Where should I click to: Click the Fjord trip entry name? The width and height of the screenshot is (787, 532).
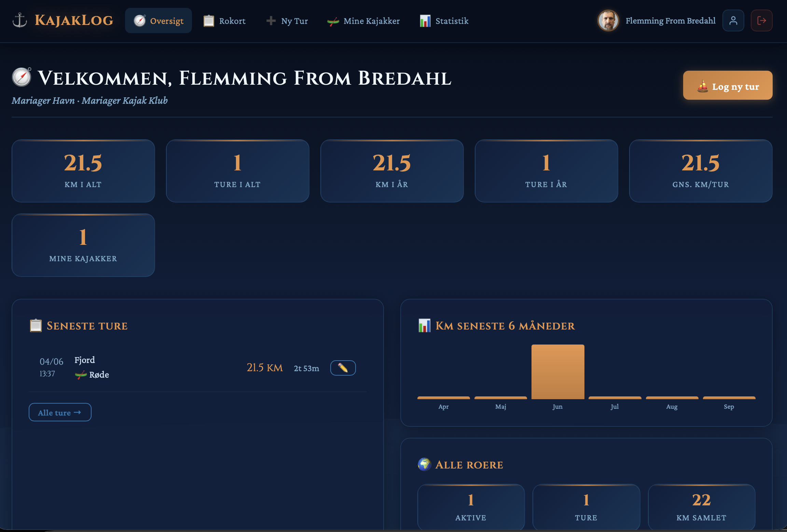coord(85,360)
